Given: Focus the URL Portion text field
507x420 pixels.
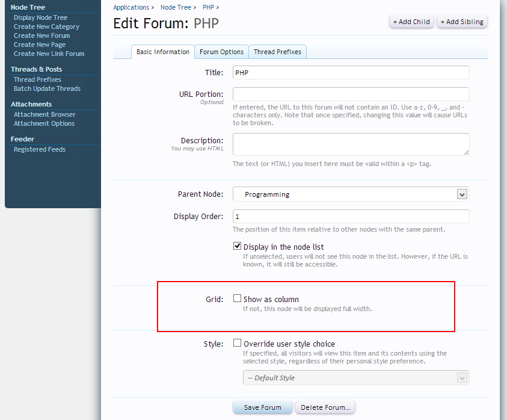Looking at the screenshot, I should click(x=351, y=94).
